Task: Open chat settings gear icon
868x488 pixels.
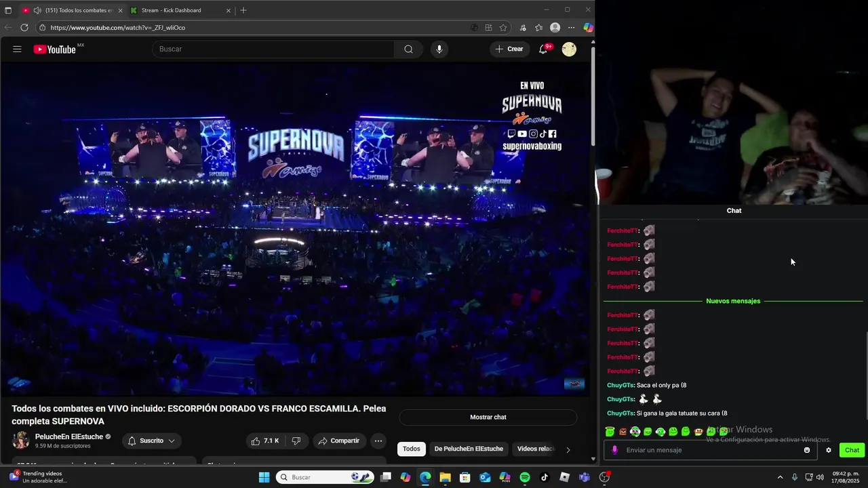Action: point(829,450)
